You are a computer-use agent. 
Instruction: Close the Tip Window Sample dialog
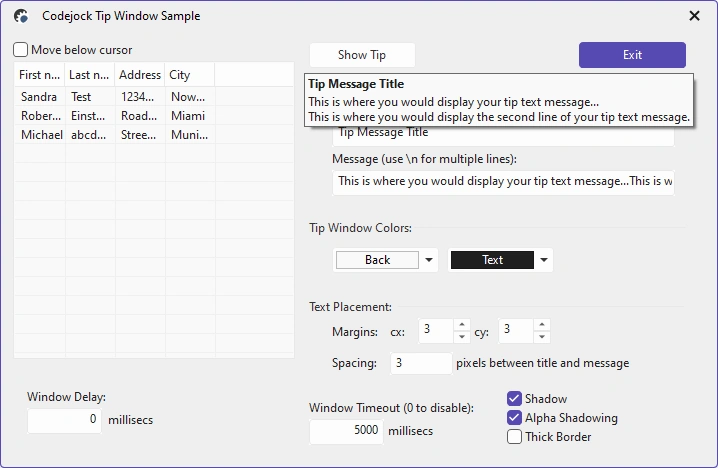[694, 16]
